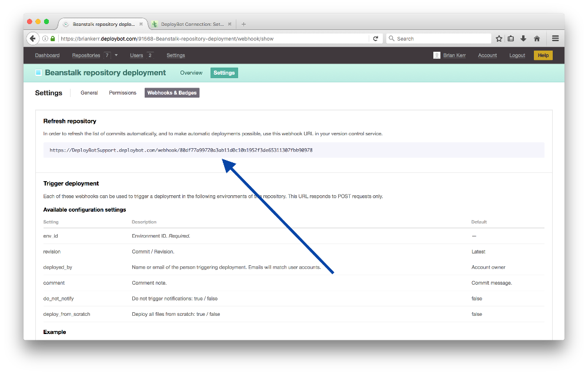This screenshot has height=374, width=588.
Task: Click Brian Kerr's avatar icon
Action: click(x=436, y=55)
